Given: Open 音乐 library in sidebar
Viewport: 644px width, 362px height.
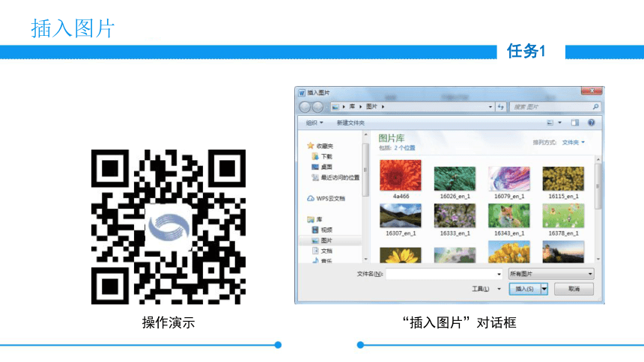Looking at the screenshot, I should pyautogui.click(x=322, y=260).
